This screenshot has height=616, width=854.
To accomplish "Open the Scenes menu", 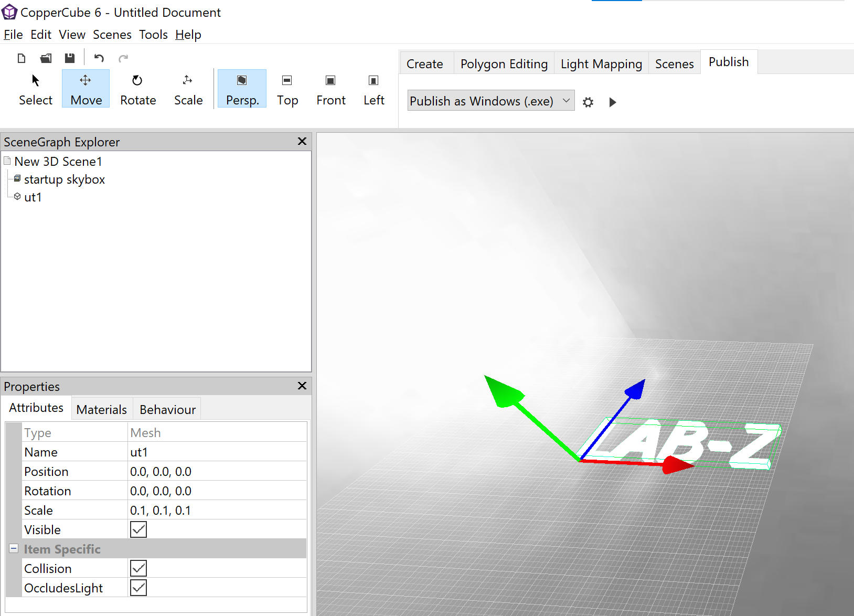I will click(x=112, y=35).
